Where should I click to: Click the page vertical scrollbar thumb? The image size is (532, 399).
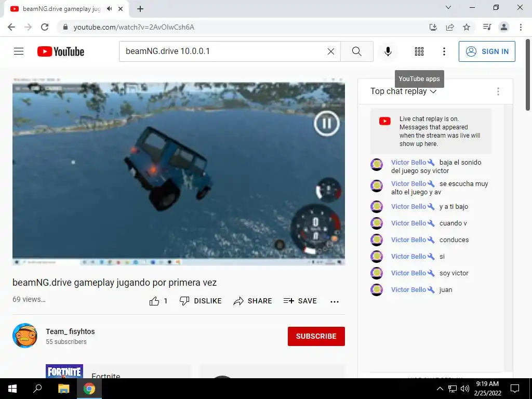click(x=528, y=75)
